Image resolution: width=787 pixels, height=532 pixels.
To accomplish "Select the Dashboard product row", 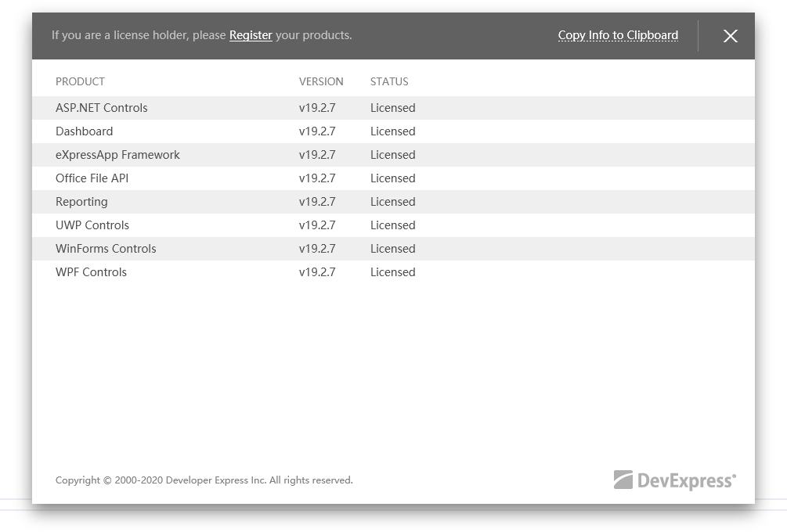I will 85,131.
